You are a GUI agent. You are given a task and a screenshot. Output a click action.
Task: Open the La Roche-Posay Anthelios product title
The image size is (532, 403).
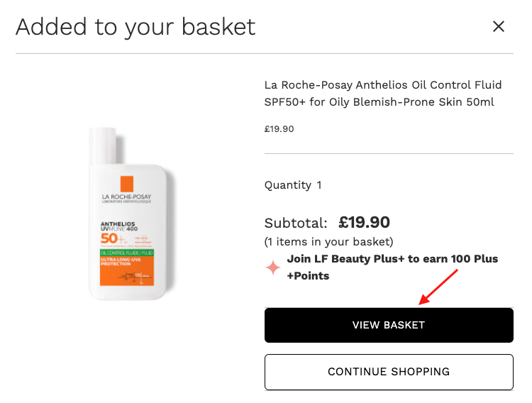pos(383,94)
